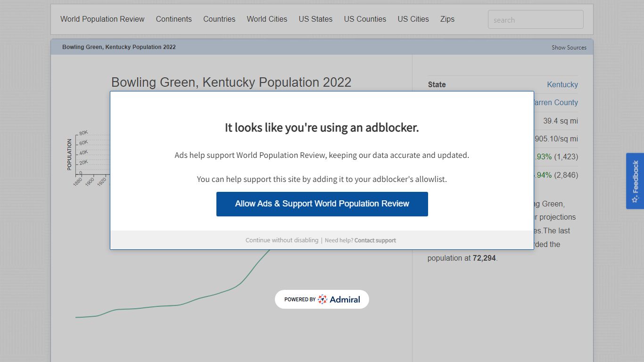
Task: Click the green population line chart
Action: point(173,283)
